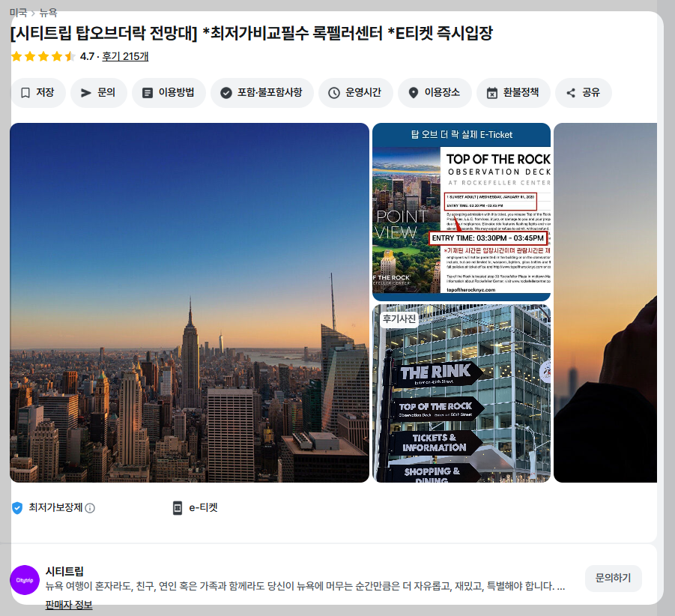Click the share icon beside 공유
This screenshot has width=675, height=616.
571,93
